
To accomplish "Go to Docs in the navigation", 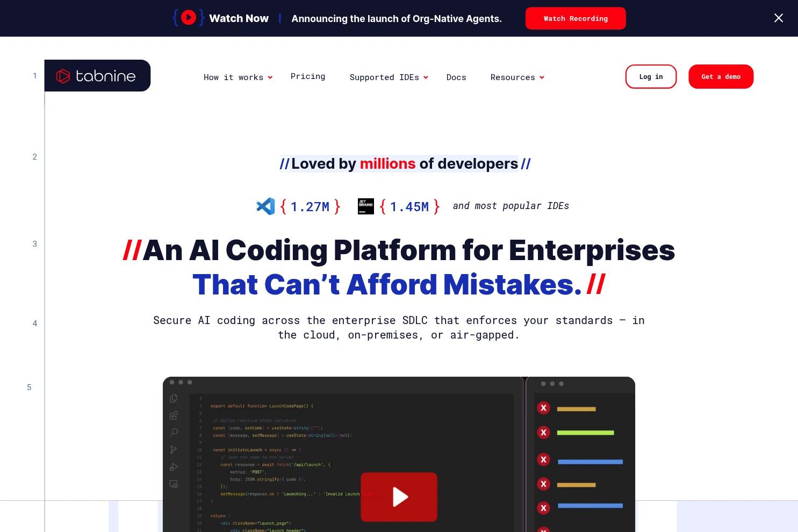I will coord(456,77).
